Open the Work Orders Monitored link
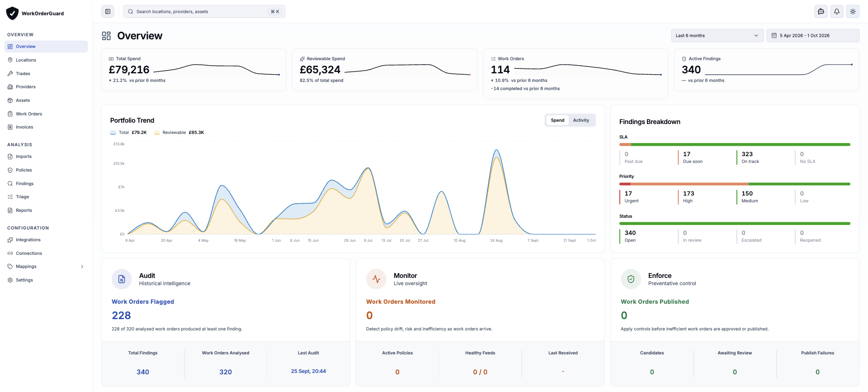 coord(401,302)
